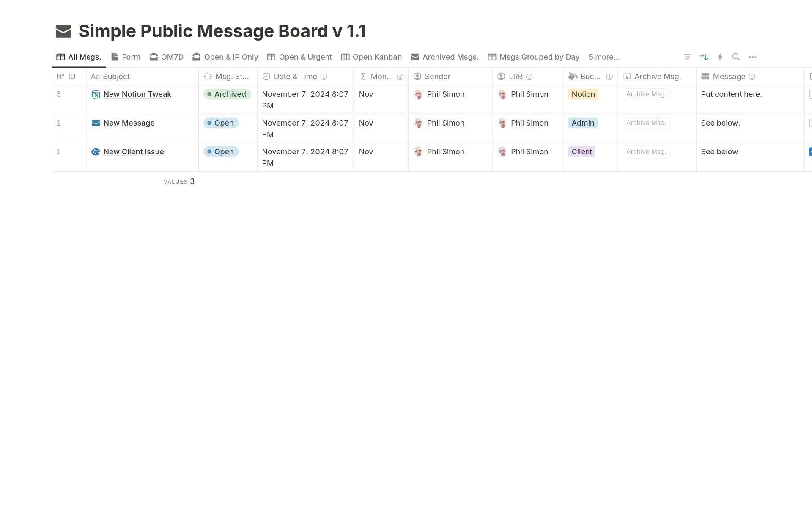Open the Notion bucket tag selector

pos(583,94)
